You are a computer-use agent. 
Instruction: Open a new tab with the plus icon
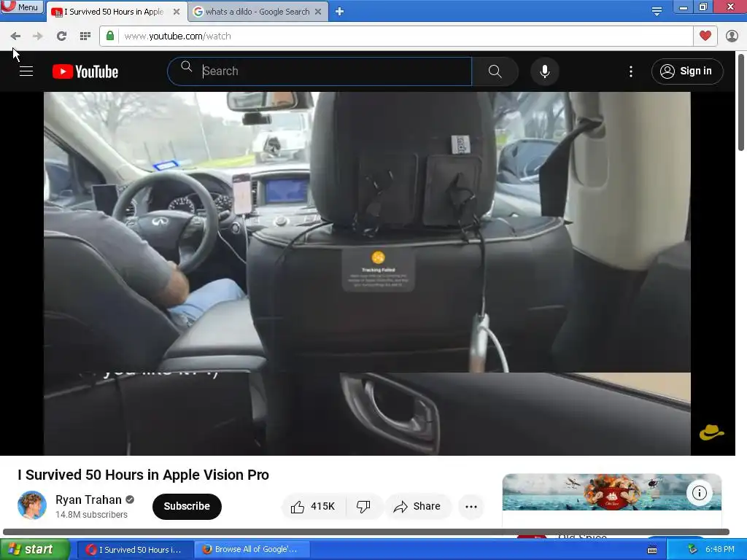(x=339, y=12)
